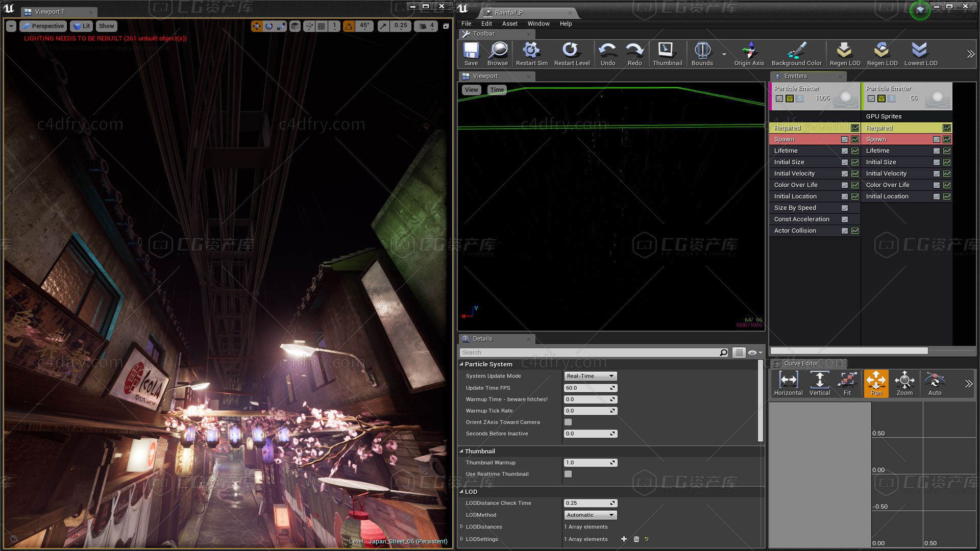Toggle the Const Acceleration module checkbox
The width and height of the screenshot is (980, 551).
pyautogui.click(x=845, y=219)
